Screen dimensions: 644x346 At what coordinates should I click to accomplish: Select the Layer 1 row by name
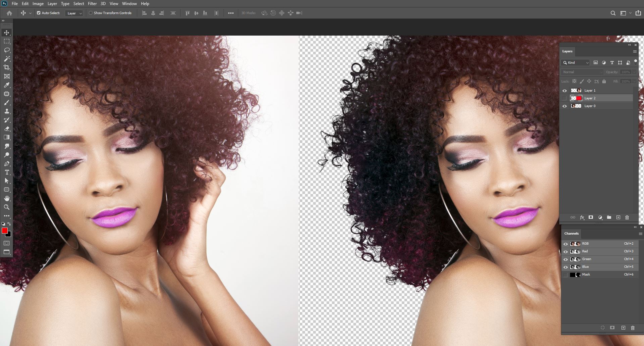click(x=590, y=91)
